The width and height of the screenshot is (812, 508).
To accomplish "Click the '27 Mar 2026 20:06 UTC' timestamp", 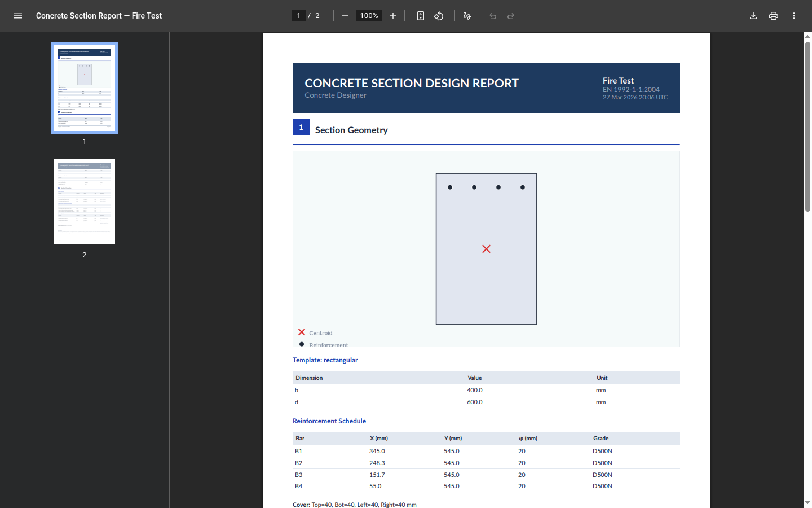I will point(635,97).
